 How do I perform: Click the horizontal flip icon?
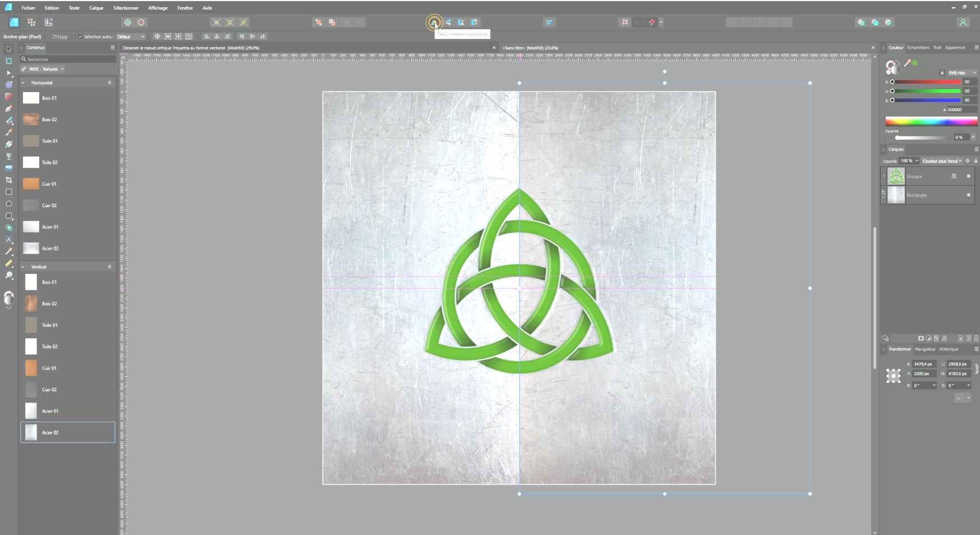(x=434, y=22)
